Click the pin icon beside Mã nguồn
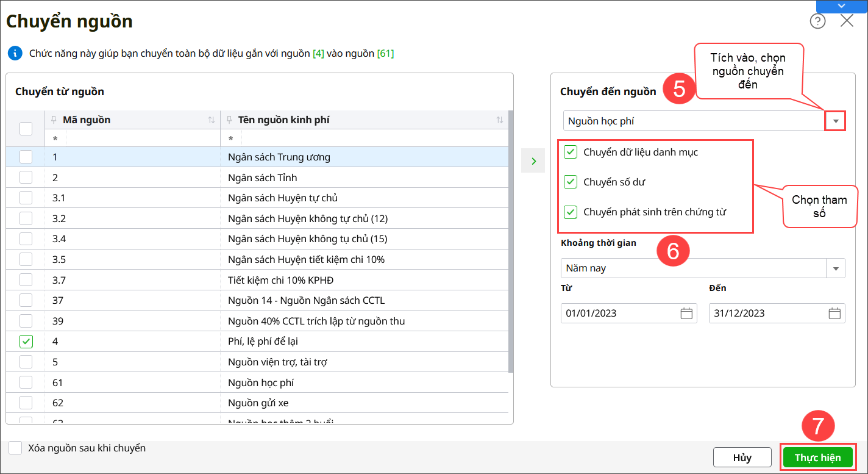The height and width of the screenshot is (474, 868). click(x=54, y=120)
